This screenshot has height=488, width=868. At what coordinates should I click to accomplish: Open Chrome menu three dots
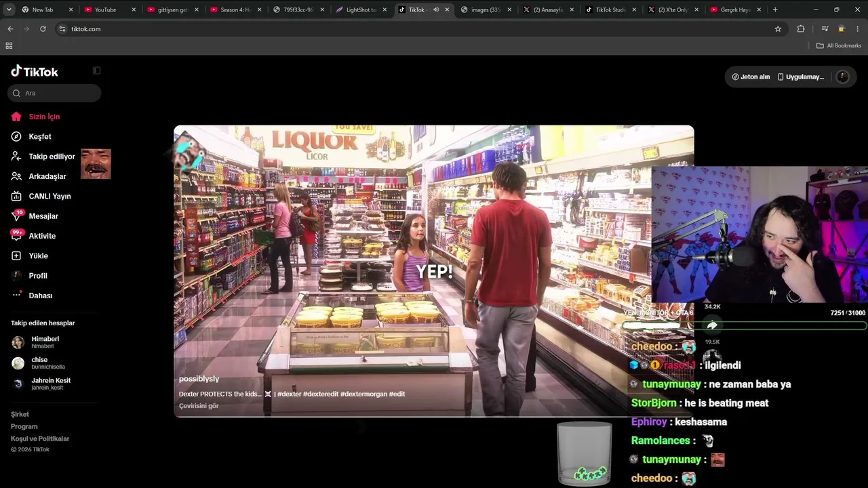[858, 28]
